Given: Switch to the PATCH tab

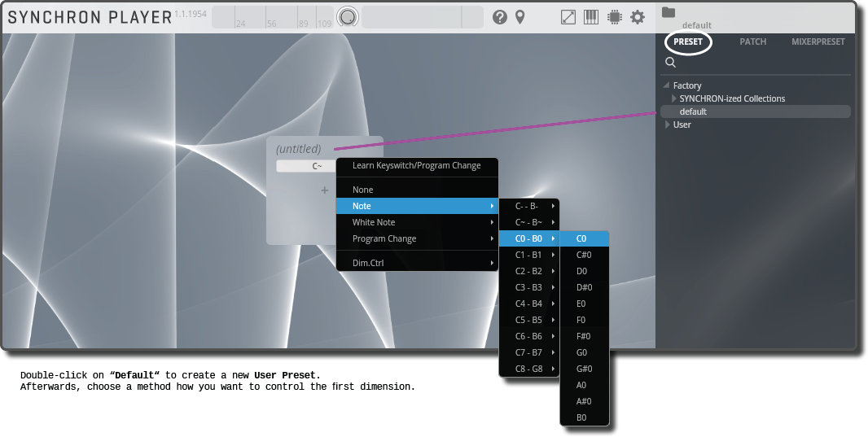Looking at the screenshot, I should (753, 42).
